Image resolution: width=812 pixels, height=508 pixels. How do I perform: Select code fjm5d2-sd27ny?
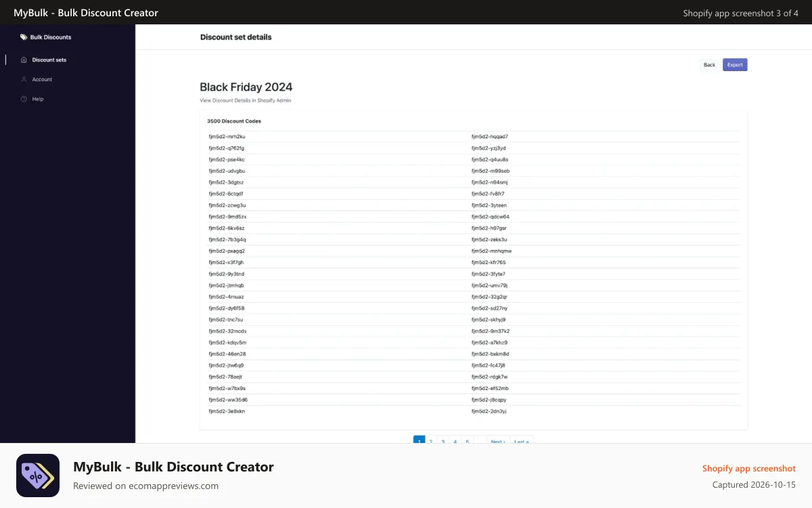pyautogui.click(x=489, y=308)
